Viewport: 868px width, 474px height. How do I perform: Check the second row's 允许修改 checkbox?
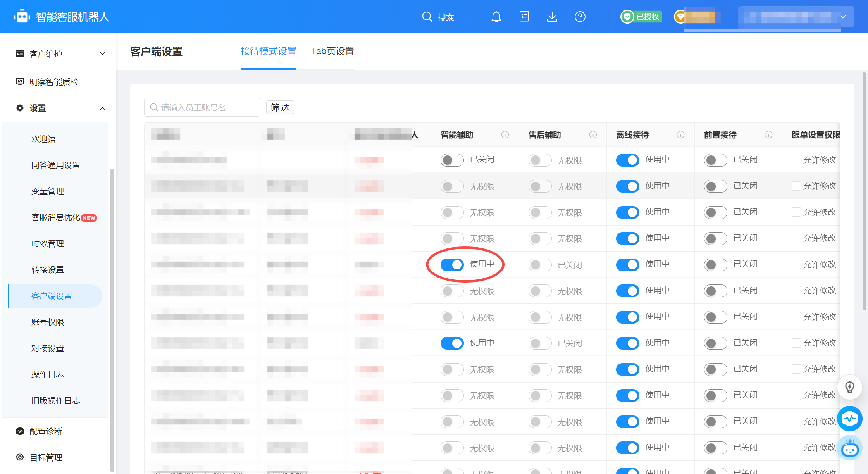796,186
